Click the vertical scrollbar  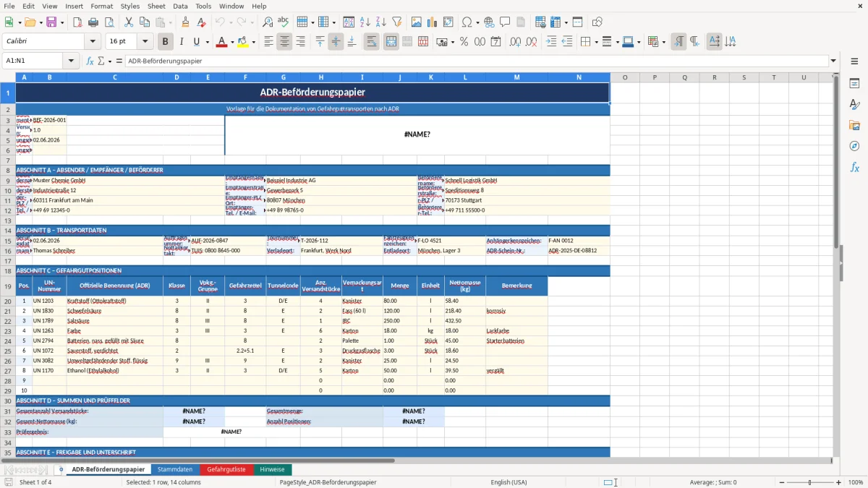pos(837,264)
